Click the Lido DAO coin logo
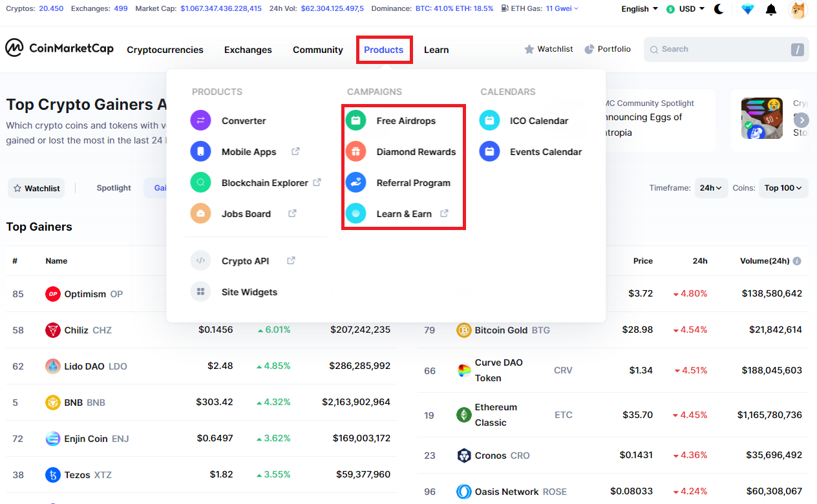The height and width of the screenshot is (504, 817). 52,366
